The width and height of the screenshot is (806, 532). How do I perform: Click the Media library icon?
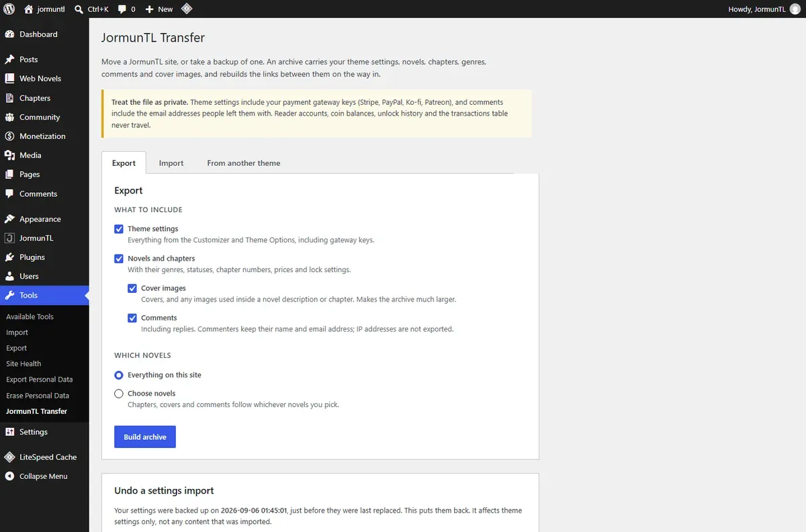[9, 155]
